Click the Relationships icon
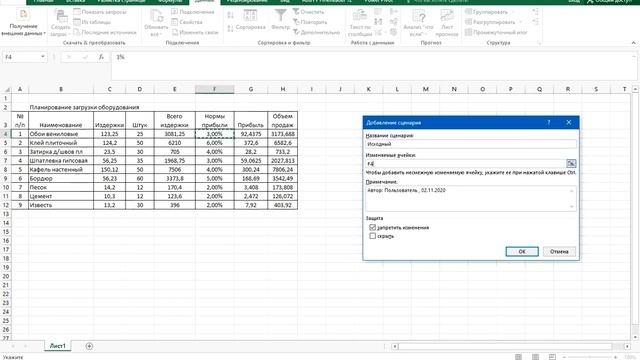Image resolution: width=640 pixels, height=360 pixels. point(393,22)
